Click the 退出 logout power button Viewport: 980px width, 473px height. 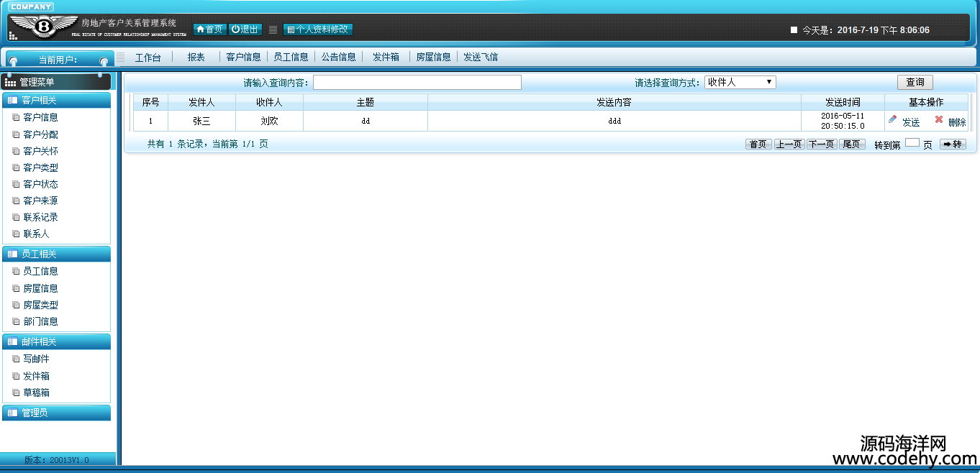pos(245,29)
